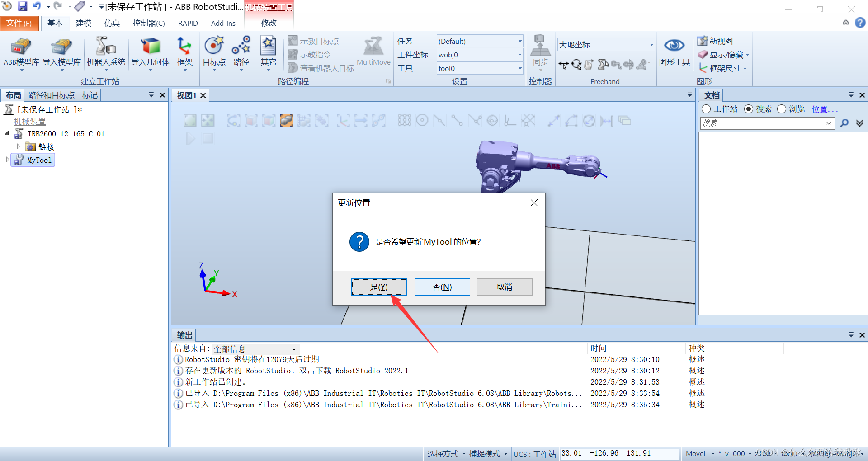Click the 搜索 input field

pyautogui.click(x=767, y=123)
